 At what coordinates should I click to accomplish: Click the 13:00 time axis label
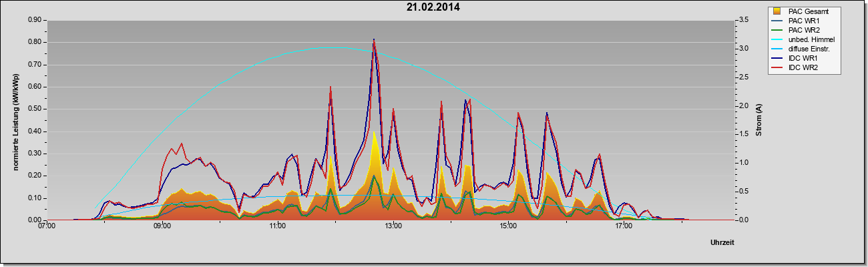tap(393, 227)
